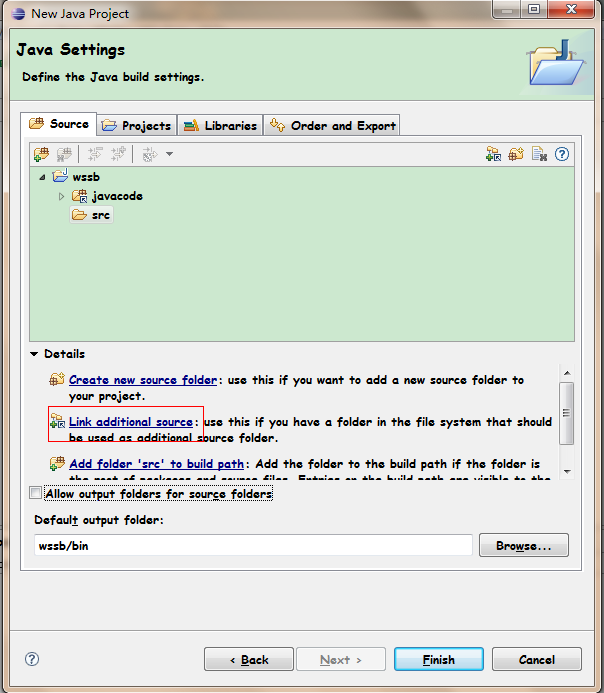Switch to the Source tab
This screenshot has height=693, width=604.
coord(58,124)
